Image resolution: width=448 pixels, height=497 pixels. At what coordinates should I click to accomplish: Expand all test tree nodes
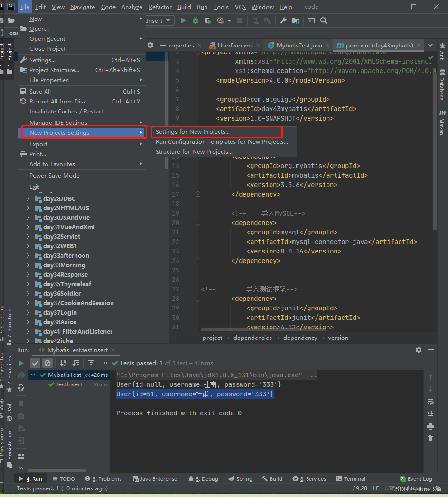coord(91,363)
